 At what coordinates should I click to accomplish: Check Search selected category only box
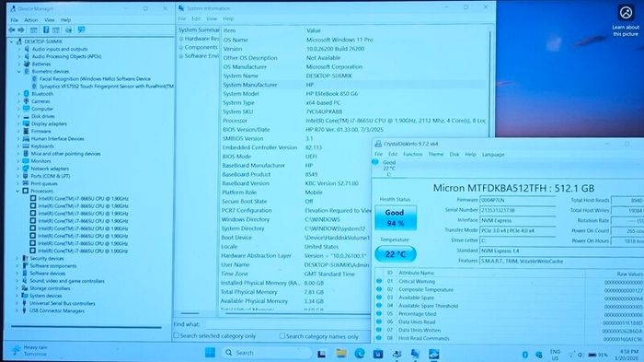click(x=177, y=335)
